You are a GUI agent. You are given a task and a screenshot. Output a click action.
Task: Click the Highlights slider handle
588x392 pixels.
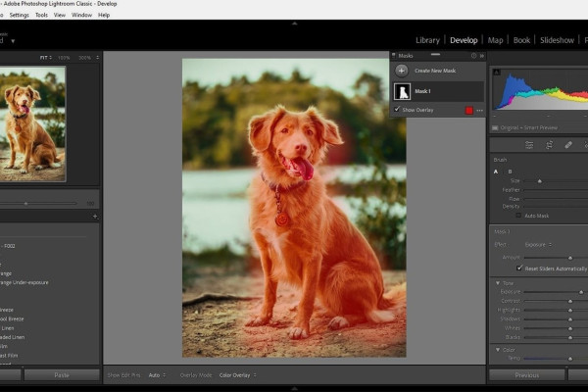tap(570, 311)
